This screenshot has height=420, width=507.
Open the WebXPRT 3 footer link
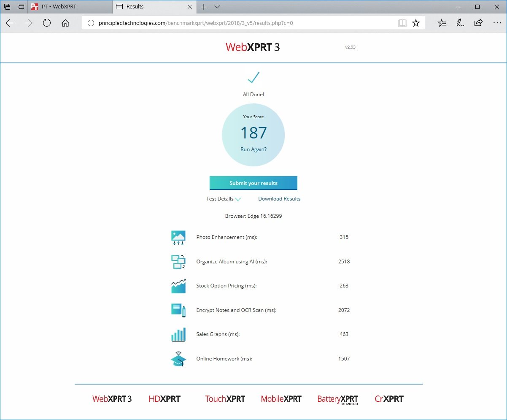pyautogui.click(x=112, y=399)
